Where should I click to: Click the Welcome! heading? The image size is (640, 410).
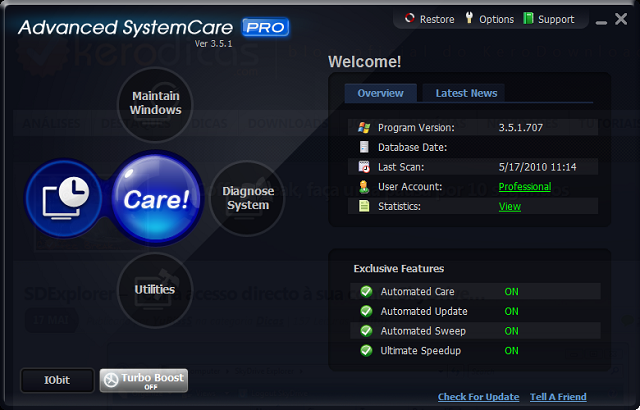364,62
